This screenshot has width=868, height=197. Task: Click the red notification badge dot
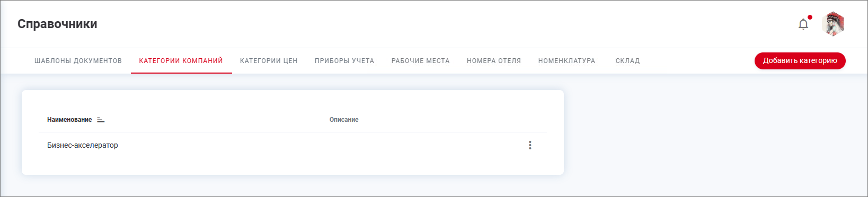[810, 17]
